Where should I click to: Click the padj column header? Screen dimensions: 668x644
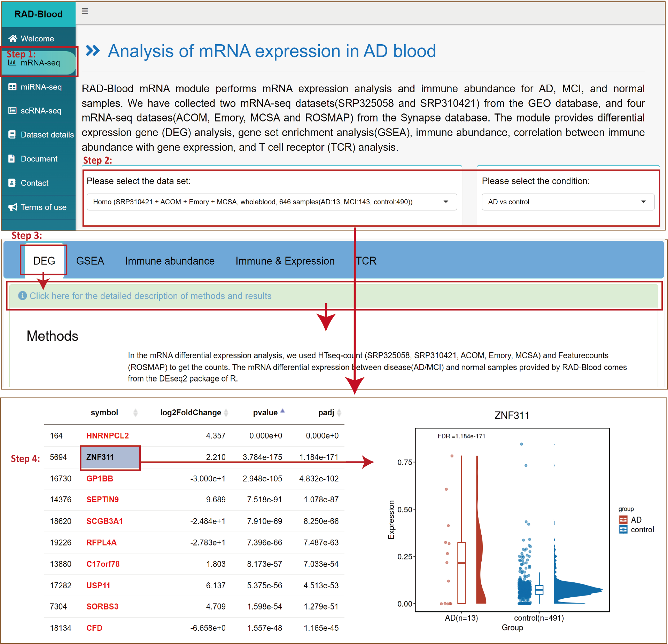(326, 413)
